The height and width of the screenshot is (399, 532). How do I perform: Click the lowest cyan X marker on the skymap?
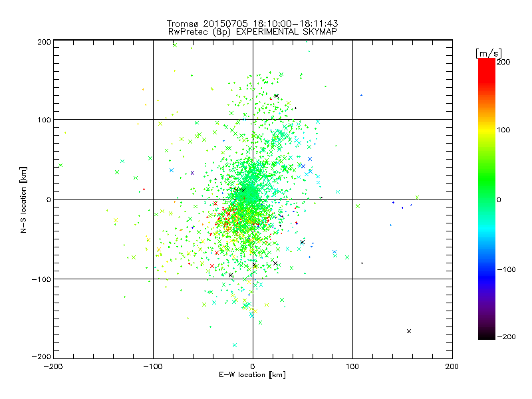coord(235,345)
